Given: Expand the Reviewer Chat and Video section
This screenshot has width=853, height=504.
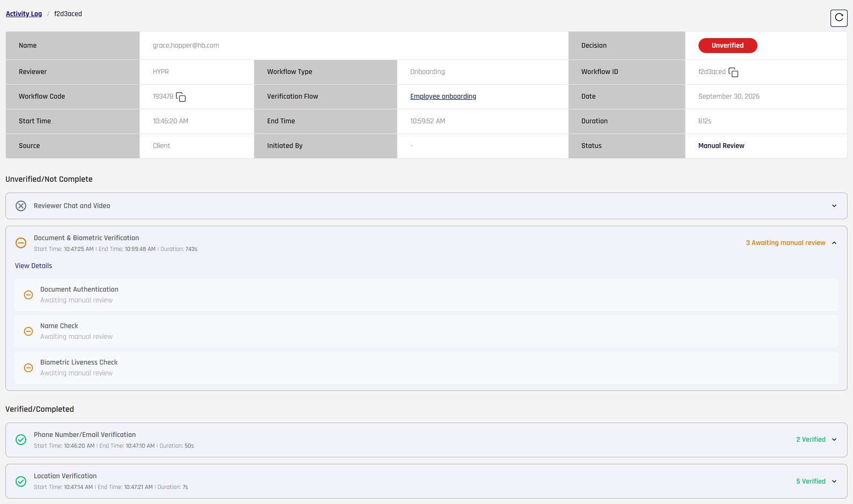Looking at the screenshot, I should 834,206.
